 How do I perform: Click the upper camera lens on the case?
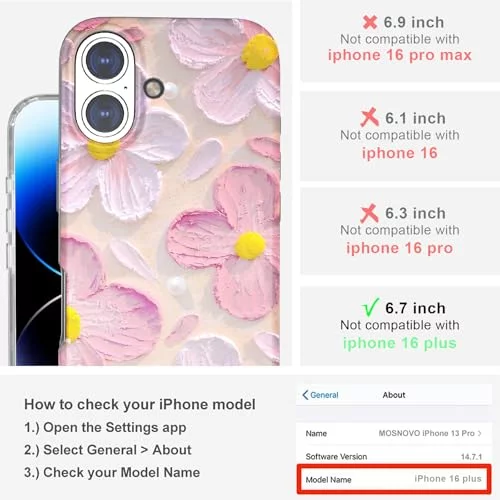pyautogui.click(x=105, y=61)
